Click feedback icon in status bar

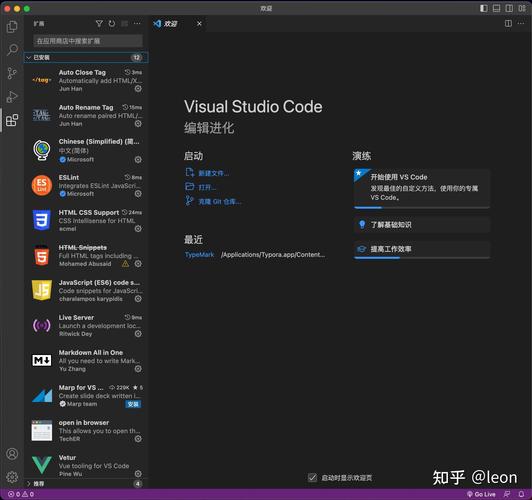pos(507,494)
